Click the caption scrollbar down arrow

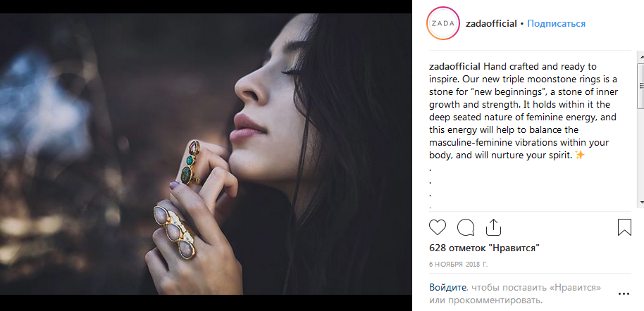coord(640,203)
